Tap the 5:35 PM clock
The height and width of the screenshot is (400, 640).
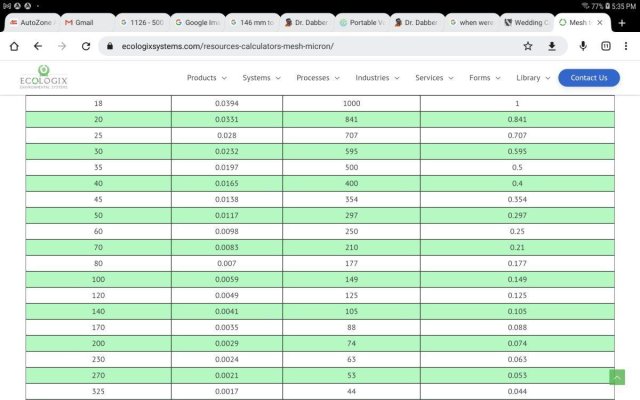point(623,6)
